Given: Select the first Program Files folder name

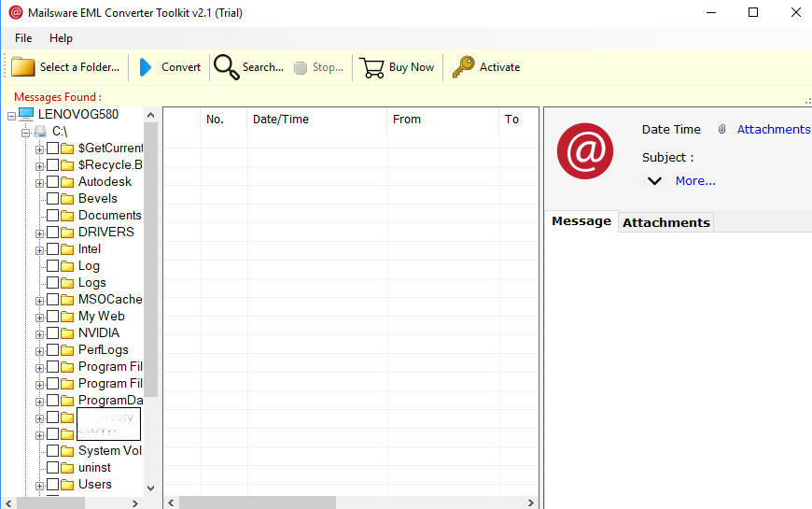Looking at the screenshot, I should [x=110, y=366].
